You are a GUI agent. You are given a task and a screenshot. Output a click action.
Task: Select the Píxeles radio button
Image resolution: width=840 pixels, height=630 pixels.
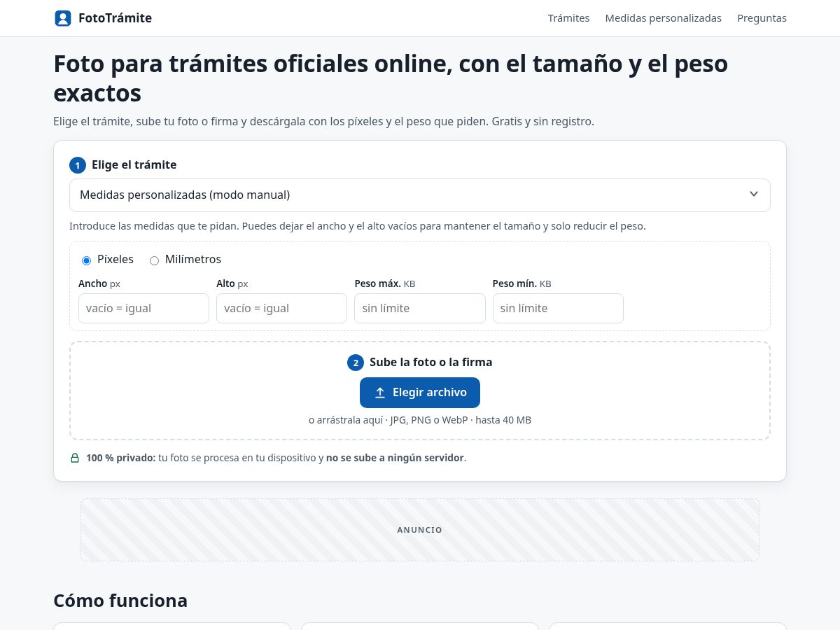pos(86,260)
